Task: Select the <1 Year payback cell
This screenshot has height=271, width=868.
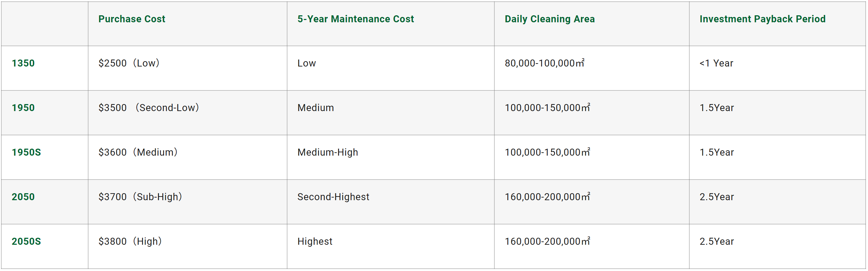Action: click(x=716, y=63)
